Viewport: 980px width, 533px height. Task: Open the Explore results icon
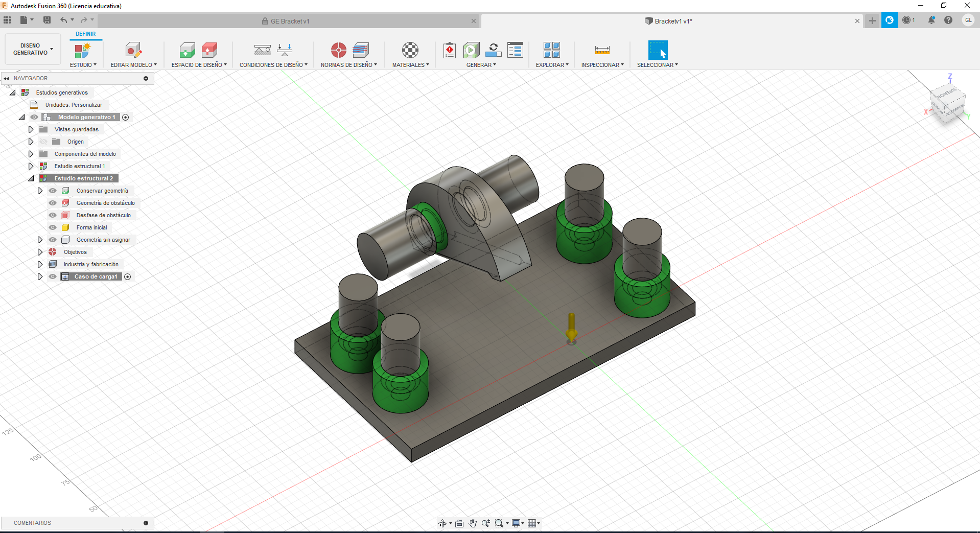coord(552,50)
